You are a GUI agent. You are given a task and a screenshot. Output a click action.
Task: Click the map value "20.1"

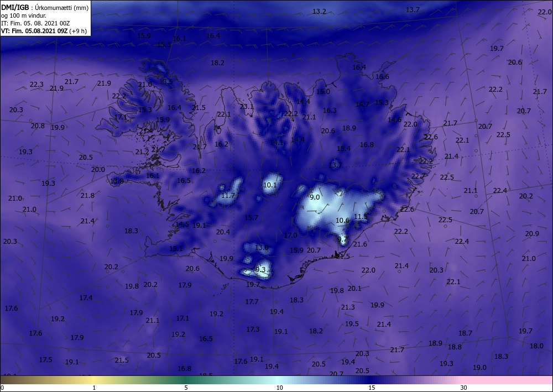(x=354, y=289)
